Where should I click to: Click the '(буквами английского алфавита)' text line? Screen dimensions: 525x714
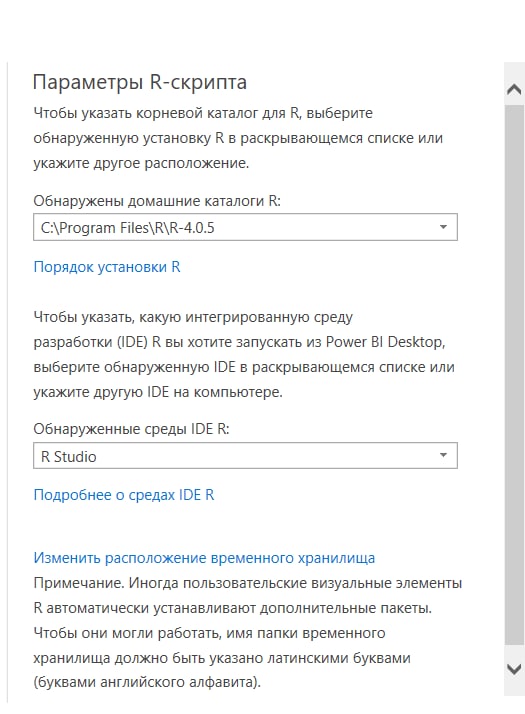pos(147,682)
